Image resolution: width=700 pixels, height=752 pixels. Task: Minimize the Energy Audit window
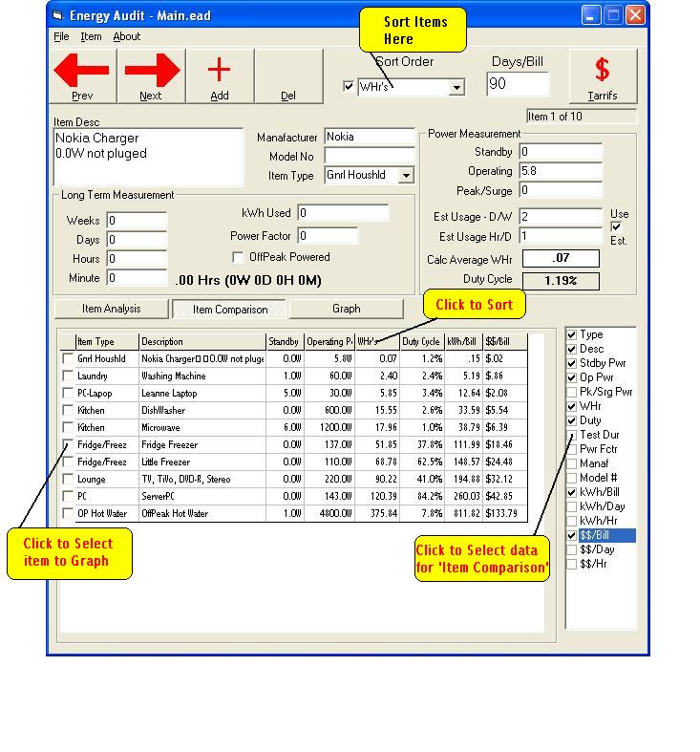click(x=591, y=15)
